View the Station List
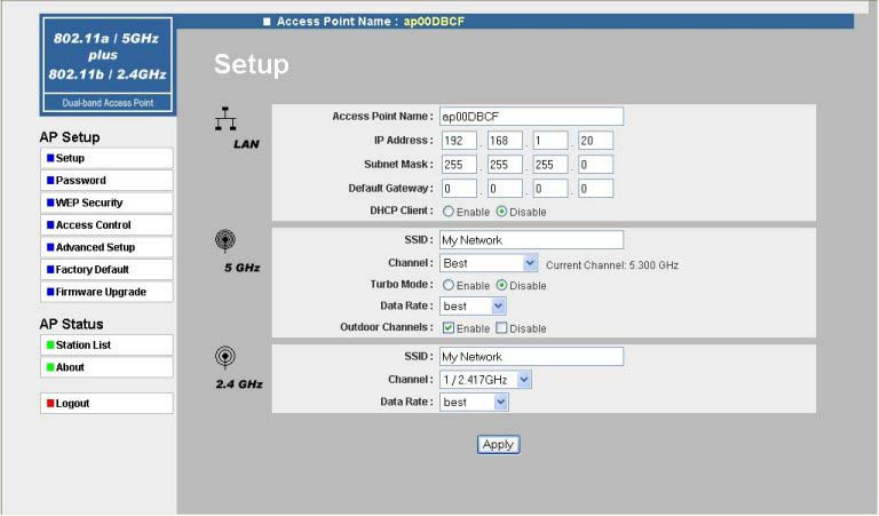This screenshot has height=516, width=879. [107, 345]
